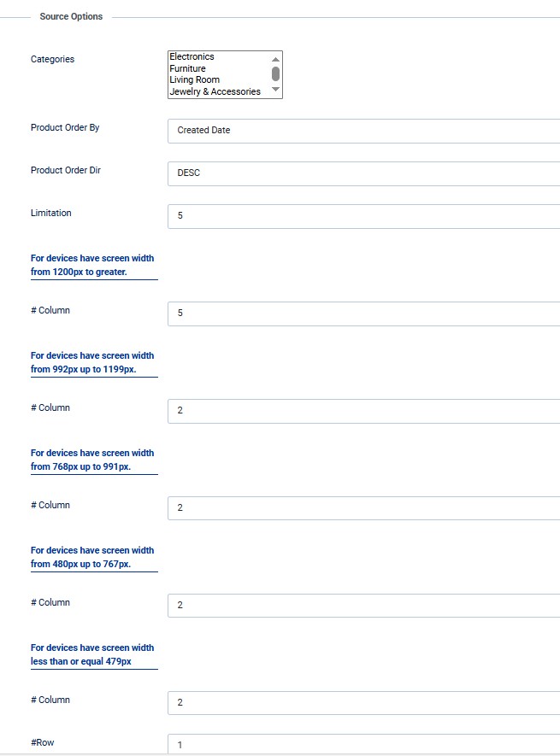Select Electronics in the Categories list
This screenshot has width=560, height=756.
click(x=192, y=57)
